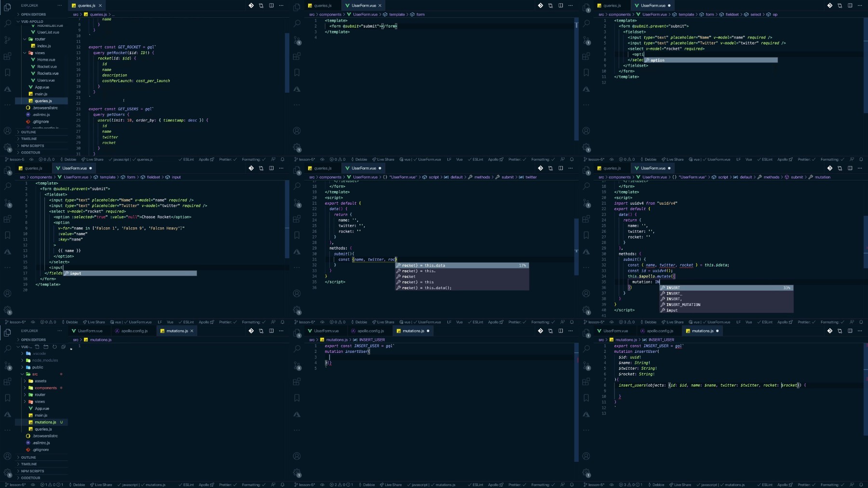
Task: Close the queries.js tab beside the Explorer header
Action: pyautogui.click(x=100, y=6)
